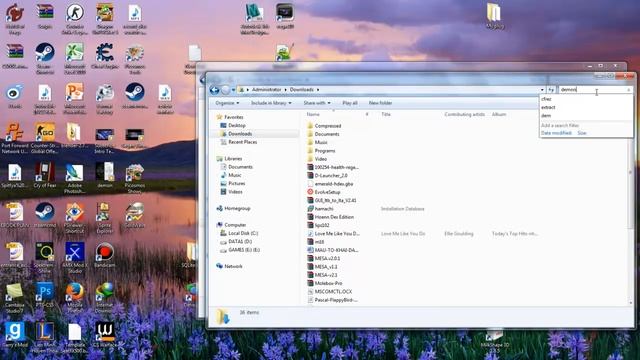The width and height of the screenshot is (640, 360).
Task: Select the Video folder in file list
Action: click(320, 159)
